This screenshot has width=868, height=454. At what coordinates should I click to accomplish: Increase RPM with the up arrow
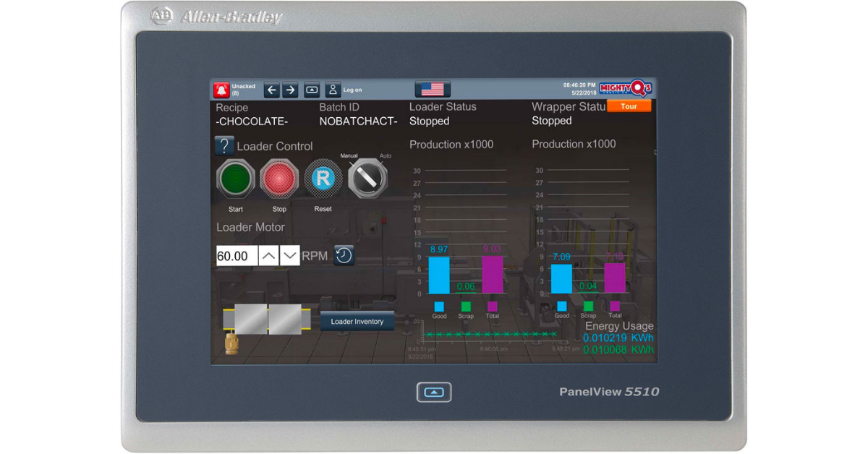(x=268, y=256)
